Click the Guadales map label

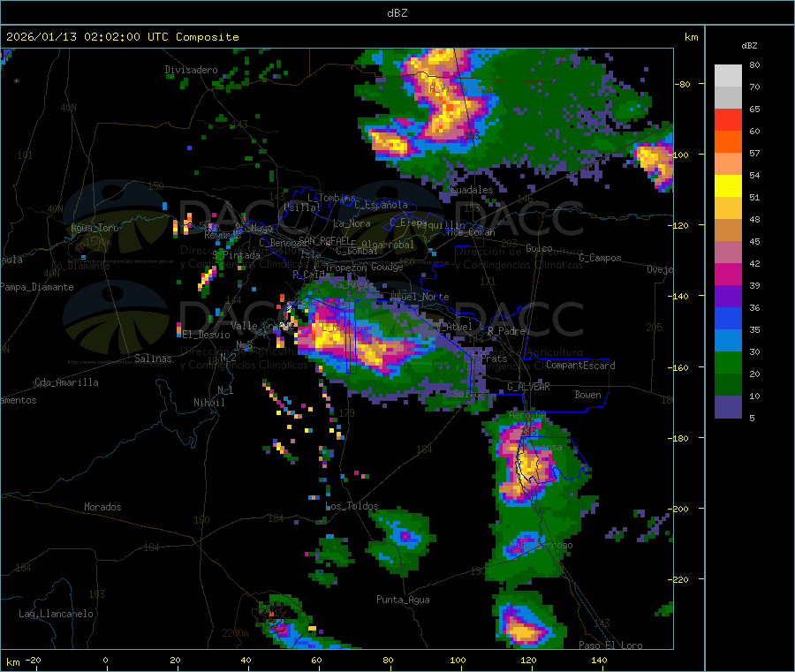[x=472, y=190]
